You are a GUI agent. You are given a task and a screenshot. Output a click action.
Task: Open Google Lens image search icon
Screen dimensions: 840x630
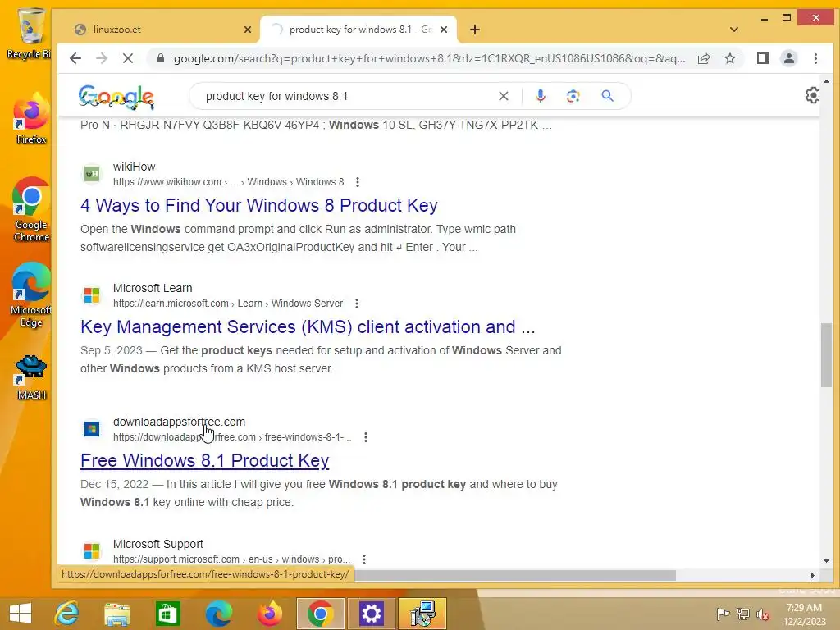tap(573, 96)
